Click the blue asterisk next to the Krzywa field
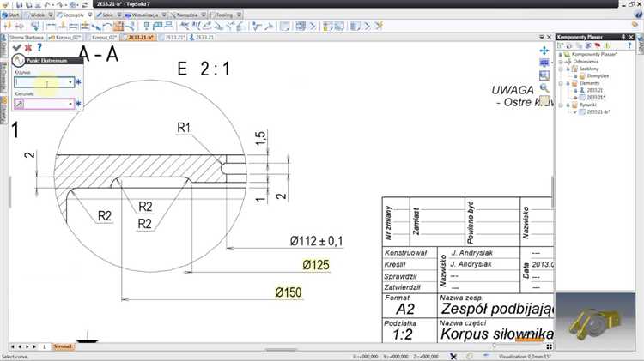The image size is (644, 361). 78,82
